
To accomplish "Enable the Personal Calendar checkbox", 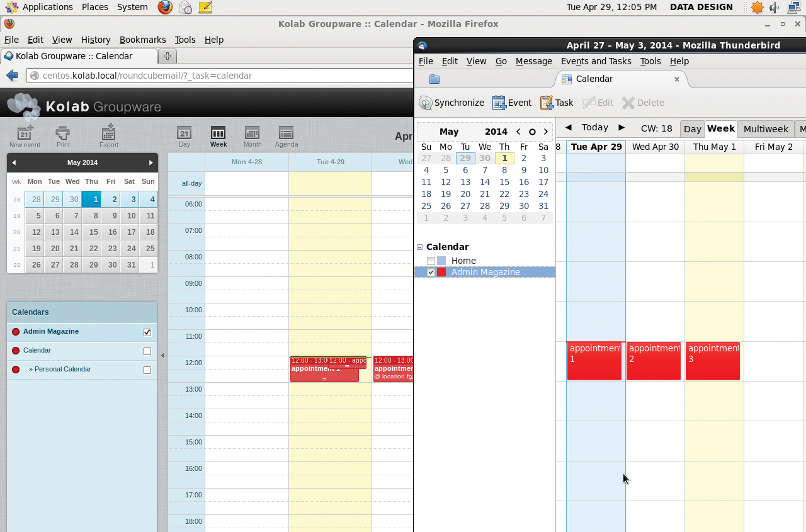I will pyautogui.click(x=147, y=370).
